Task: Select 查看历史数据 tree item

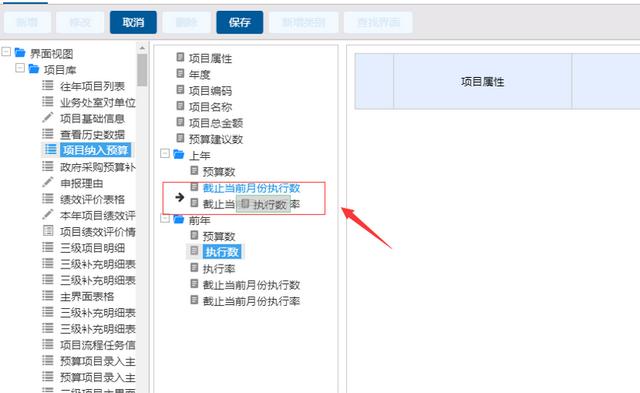Action: click(92, 134)
